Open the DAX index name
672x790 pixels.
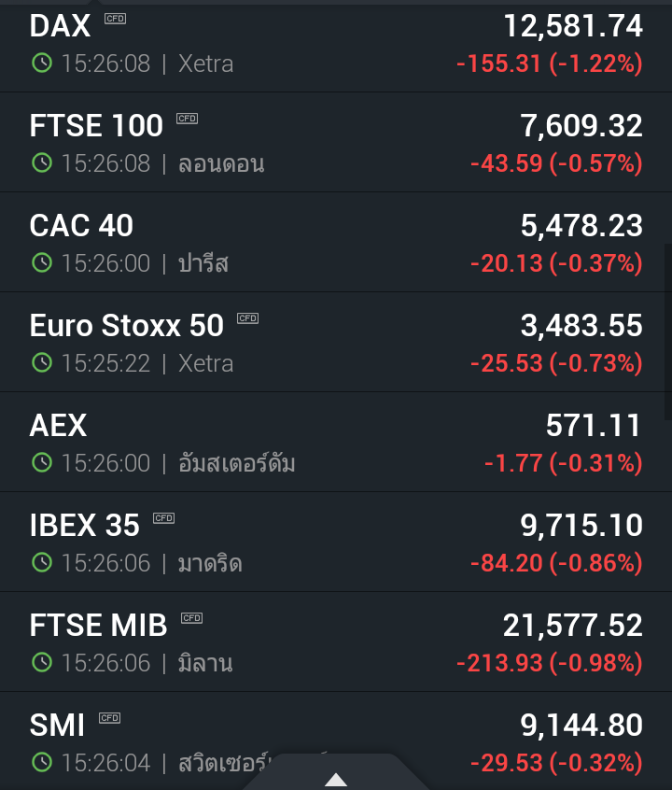tap(60, 26)
